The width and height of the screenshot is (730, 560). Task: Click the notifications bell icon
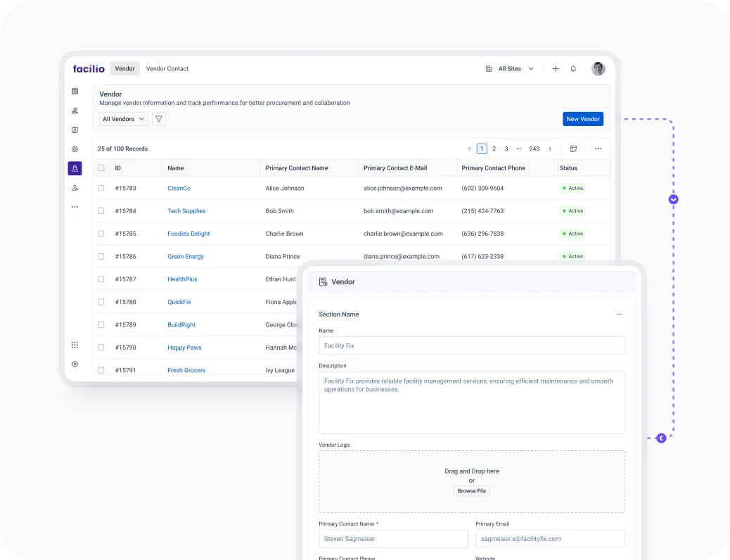pos(573,68)
